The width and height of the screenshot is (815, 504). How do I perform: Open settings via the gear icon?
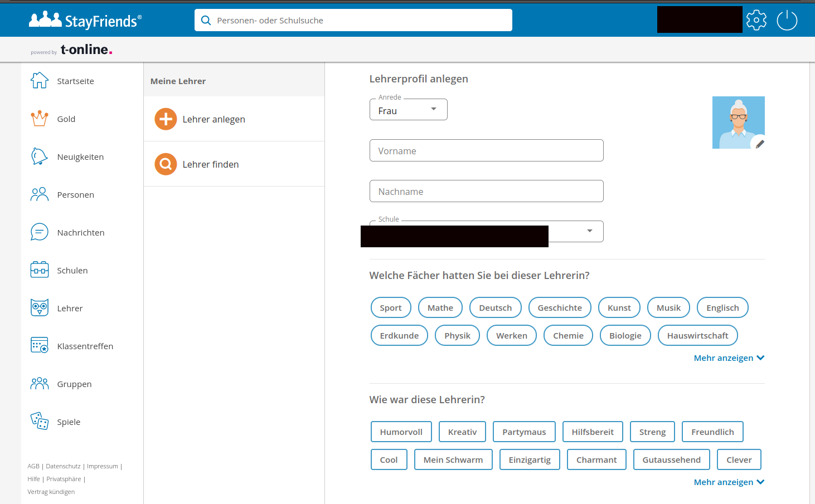click(756, 20)
